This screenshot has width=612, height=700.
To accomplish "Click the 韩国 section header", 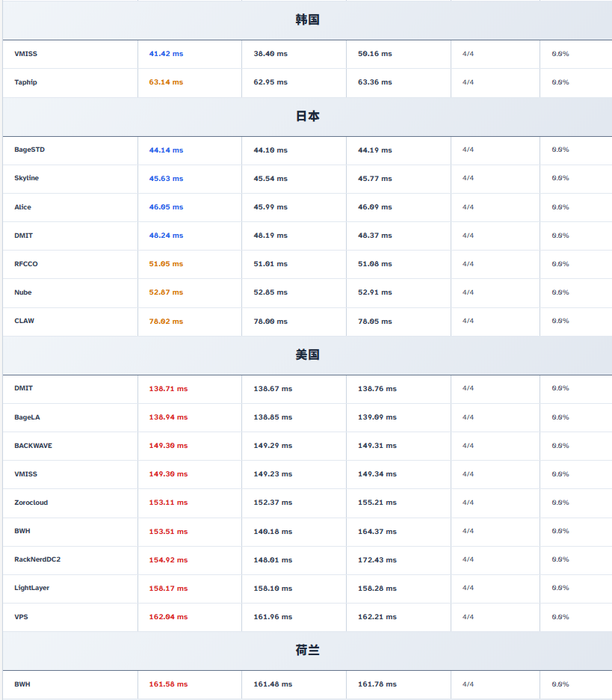I will 307,20.
